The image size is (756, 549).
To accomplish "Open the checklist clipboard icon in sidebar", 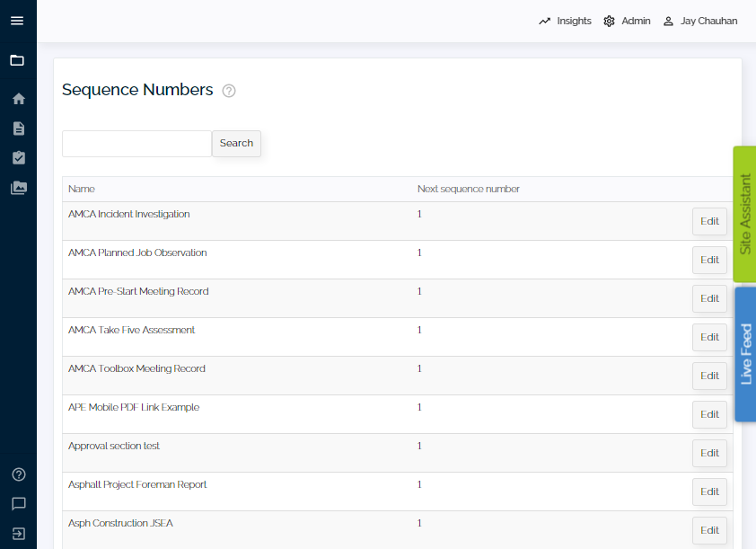I will pyautogui.click(x=18, y=157).
